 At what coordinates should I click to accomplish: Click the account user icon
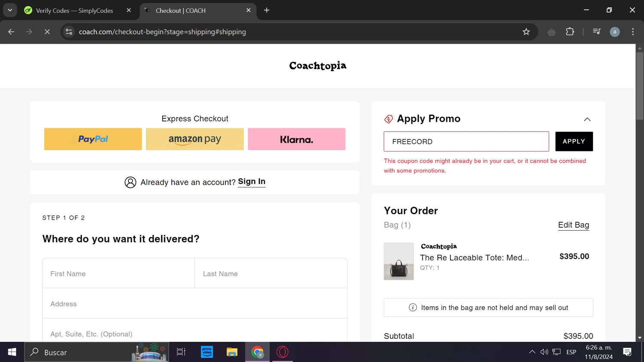(131, 182)
